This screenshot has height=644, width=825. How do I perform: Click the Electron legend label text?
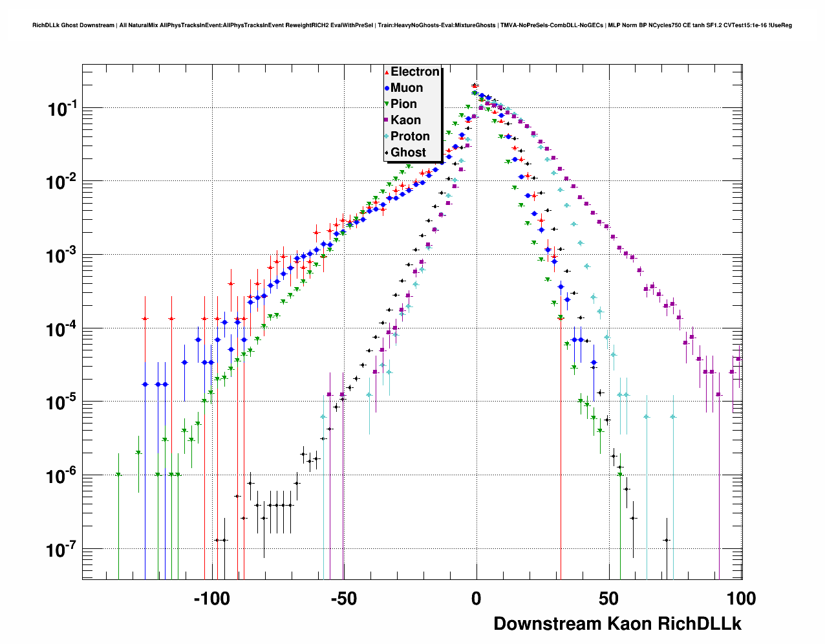coord(415,72)
